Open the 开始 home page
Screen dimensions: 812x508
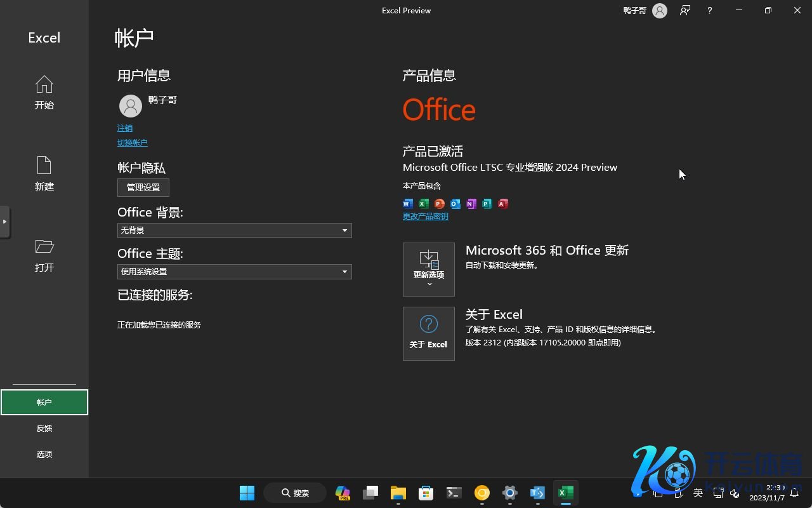tap(44, 93)
